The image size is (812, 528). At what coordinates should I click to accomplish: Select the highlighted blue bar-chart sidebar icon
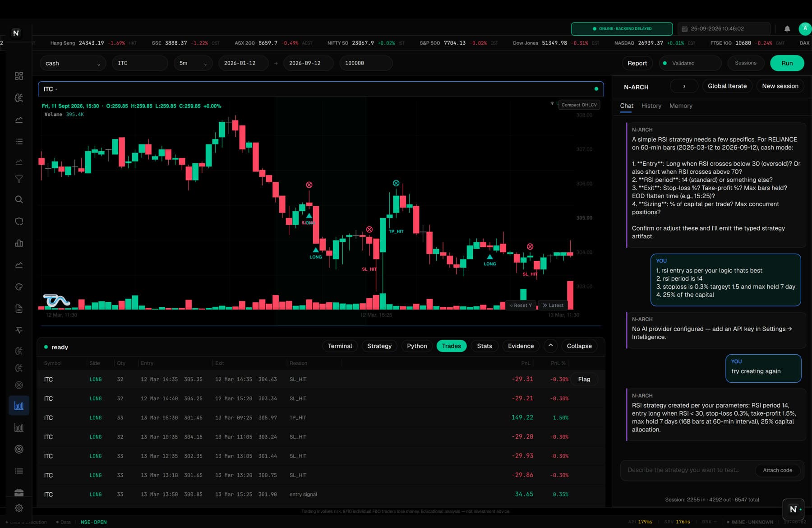[x=19, y=406]
